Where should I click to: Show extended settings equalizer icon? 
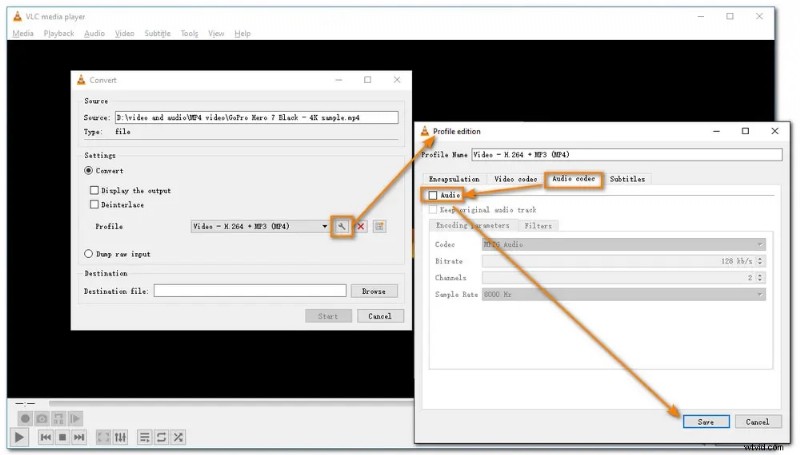(120, 437)
